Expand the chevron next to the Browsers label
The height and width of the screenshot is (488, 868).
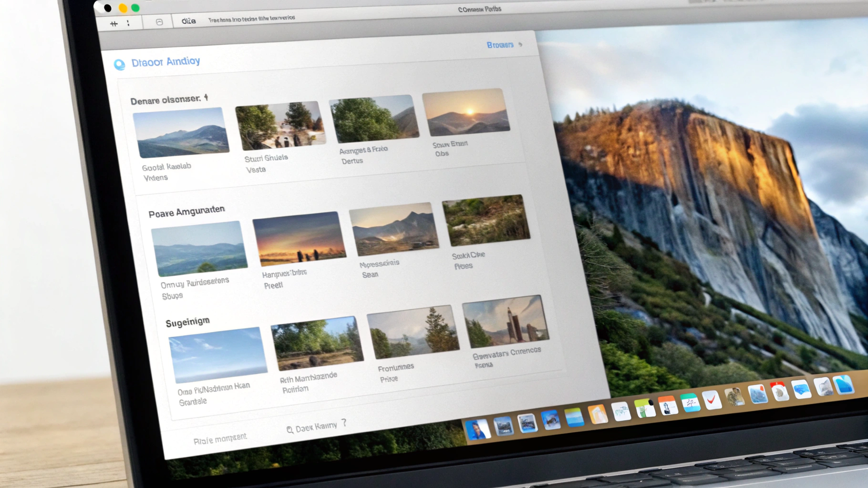[x=520, y=44]
